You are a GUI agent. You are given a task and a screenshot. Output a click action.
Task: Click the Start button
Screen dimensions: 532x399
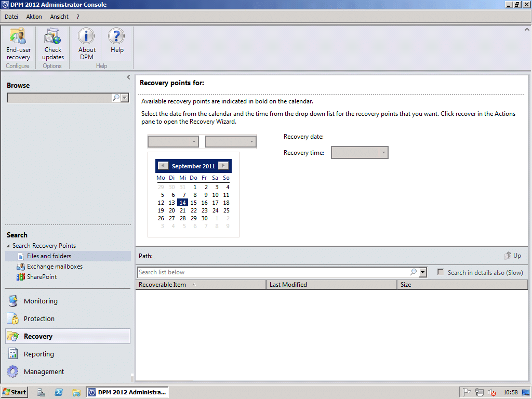pos(14,392)
